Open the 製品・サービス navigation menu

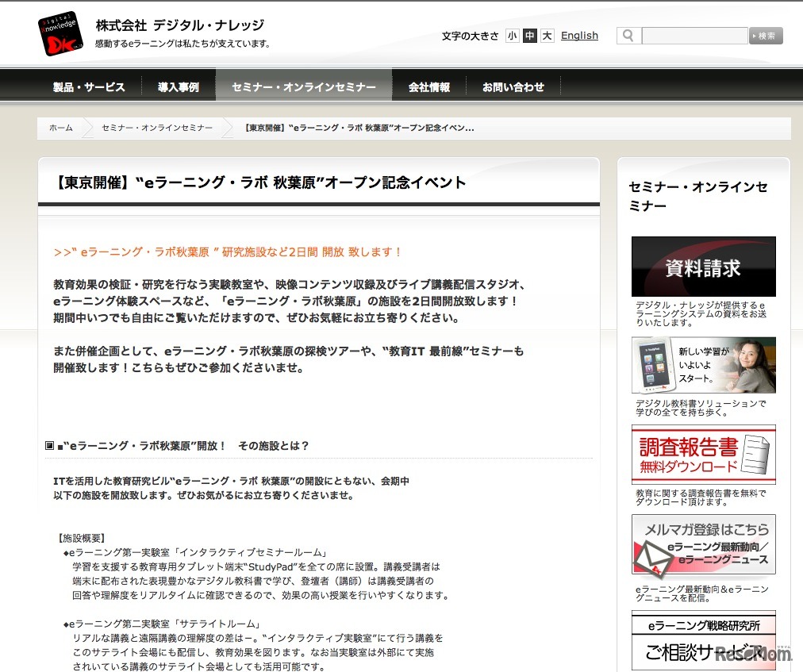[x=89, y=87]
